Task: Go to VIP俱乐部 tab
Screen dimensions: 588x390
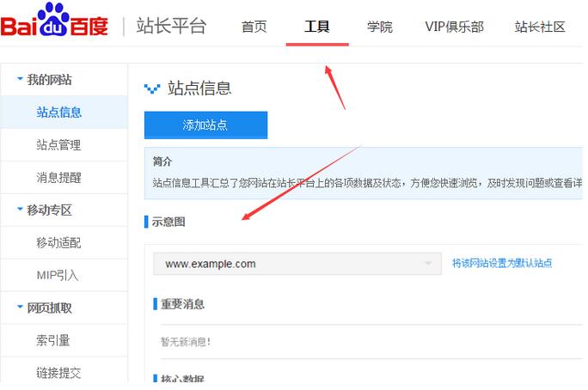Action: (x=454, y=27)
